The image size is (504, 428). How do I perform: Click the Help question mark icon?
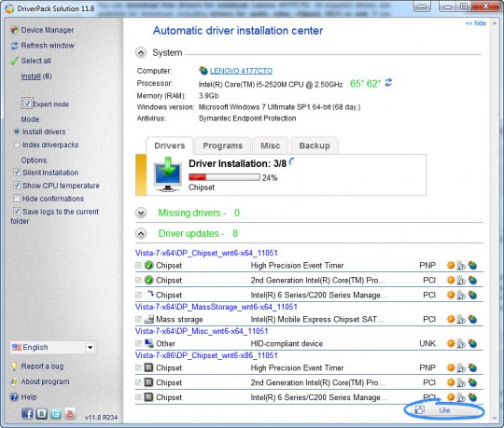14,397
